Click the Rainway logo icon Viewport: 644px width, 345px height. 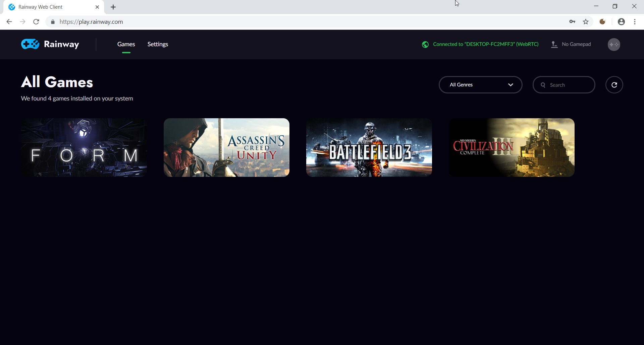(30, 44)
